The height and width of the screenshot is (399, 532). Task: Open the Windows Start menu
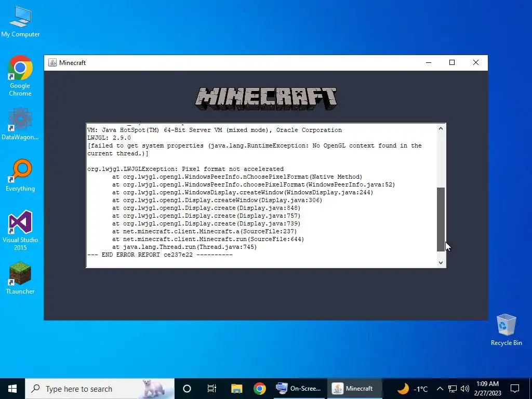coord(12,389)
